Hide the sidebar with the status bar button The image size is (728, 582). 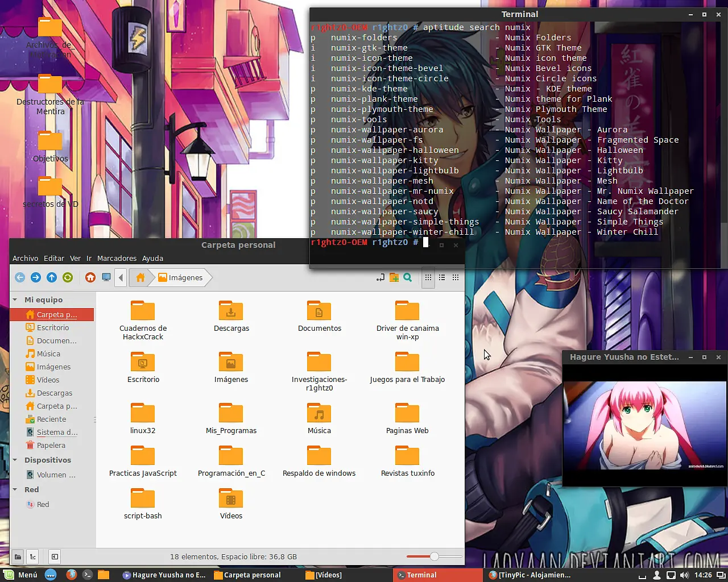pos(55,556)
